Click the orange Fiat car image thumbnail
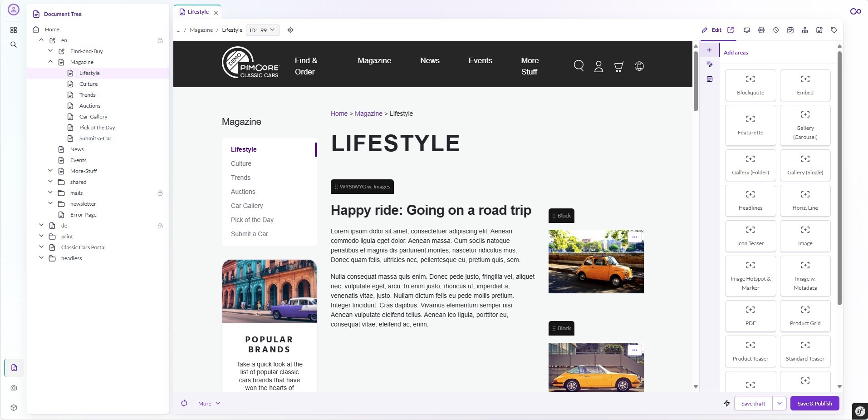The width and height of the screenshot is (868, 420). [596, 262]
